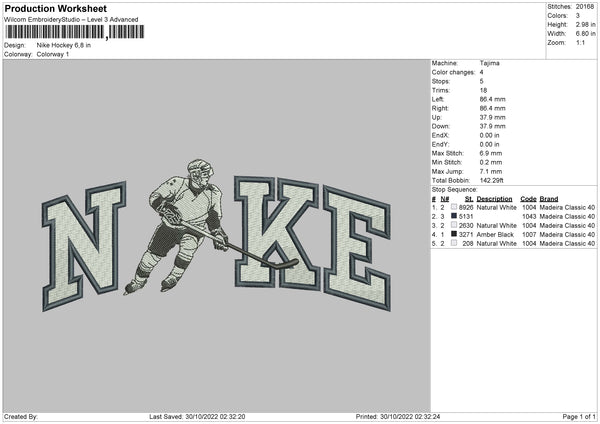This screenshot has width=600, height=424.
Task: Click the Color changes value 4
Action: [x=481, y=72]
